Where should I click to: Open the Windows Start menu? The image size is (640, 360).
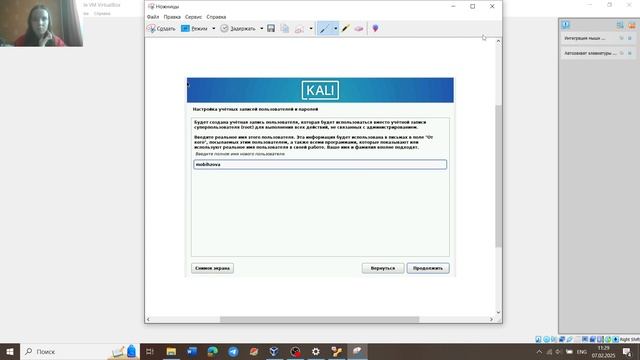pyautogui.click(x=10, y=351)
